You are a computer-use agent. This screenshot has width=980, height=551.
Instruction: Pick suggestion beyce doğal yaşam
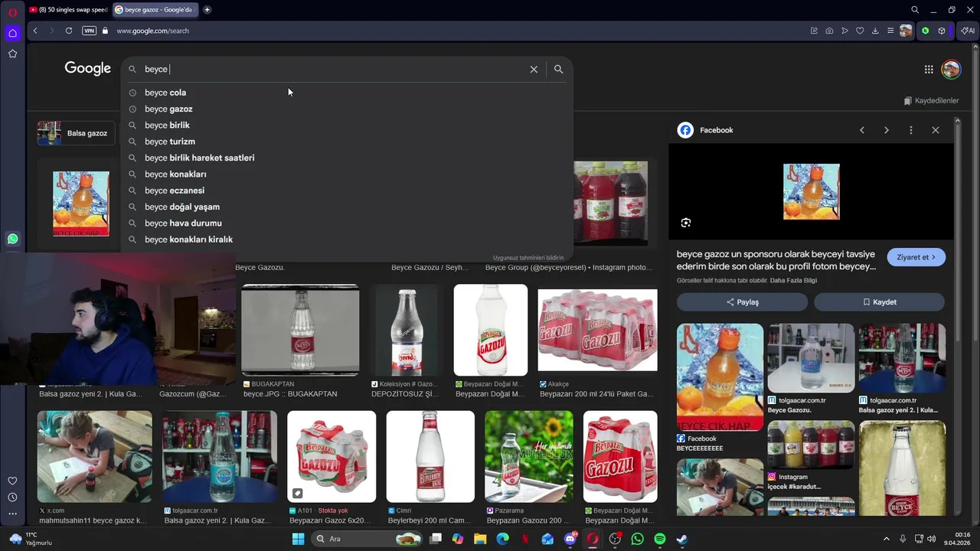pyautogui.click(x=347, y=207)
